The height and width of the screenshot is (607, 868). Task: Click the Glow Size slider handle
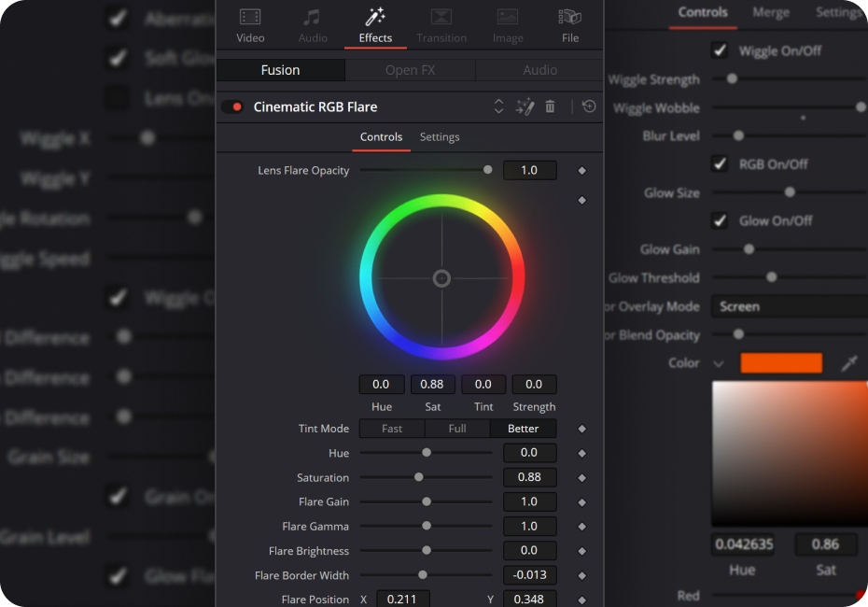click(x=790, y=192)
